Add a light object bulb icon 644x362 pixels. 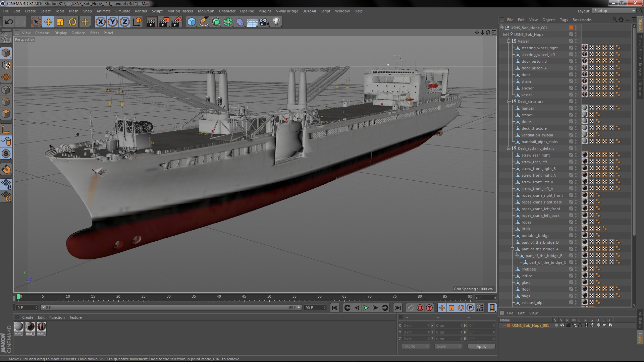pyautogui.click(x=276, y=22)
